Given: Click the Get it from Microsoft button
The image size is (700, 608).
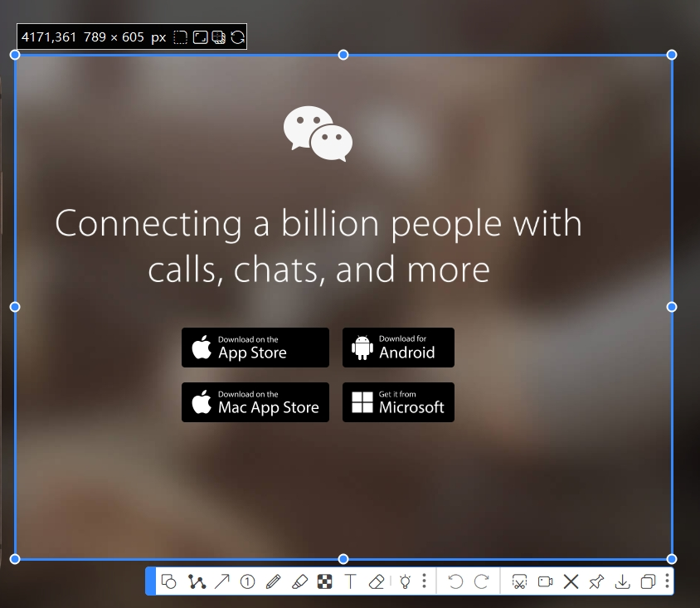Looking at the screenshot, I should [398, 402].
